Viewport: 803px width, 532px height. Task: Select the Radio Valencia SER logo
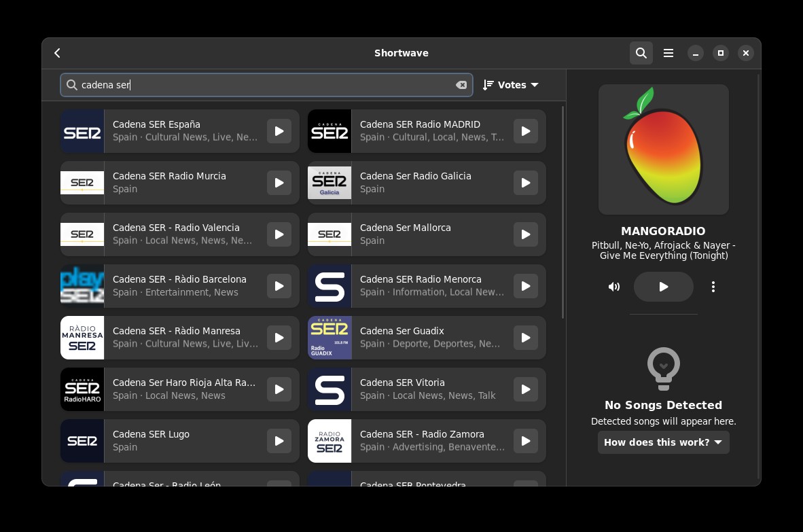82,234
